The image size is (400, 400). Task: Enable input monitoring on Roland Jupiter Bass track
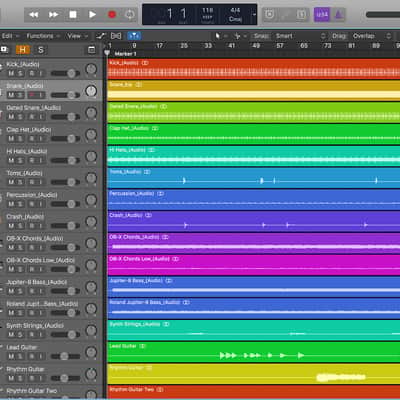[41, 313]
